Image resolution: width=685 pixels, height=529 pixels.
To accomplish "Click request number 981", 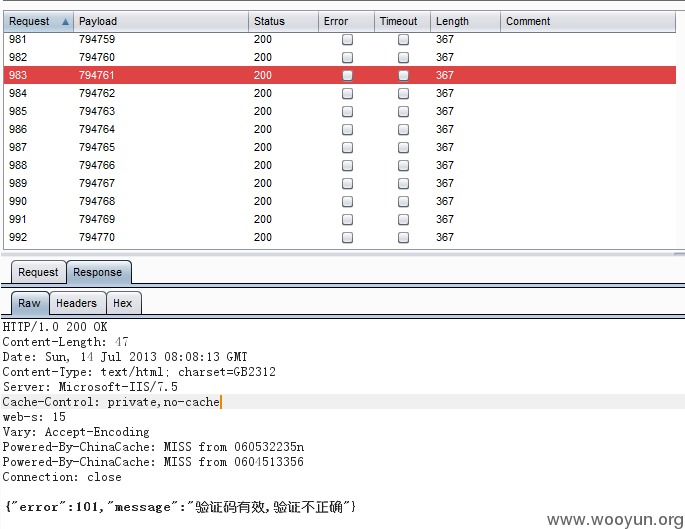I will (x=18, y=39).
